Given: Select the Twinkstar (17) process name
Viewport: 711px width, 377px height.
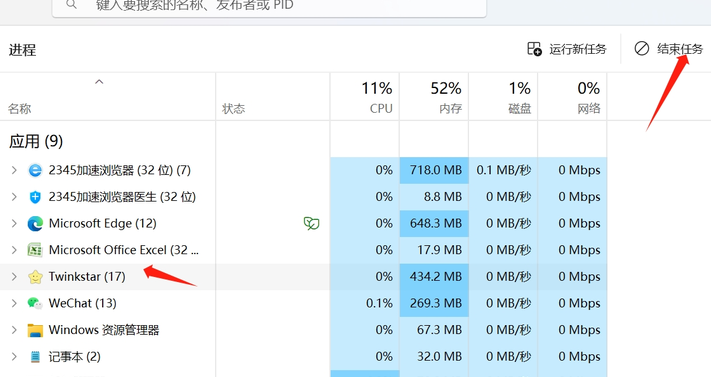Looking at the screenshot, I should click(87, 276).
